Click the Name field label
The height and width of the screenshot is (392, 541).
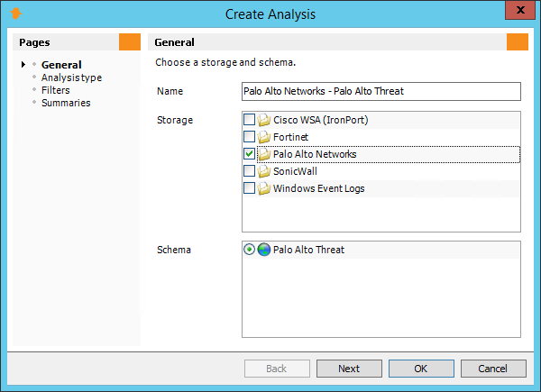point(170,91)
